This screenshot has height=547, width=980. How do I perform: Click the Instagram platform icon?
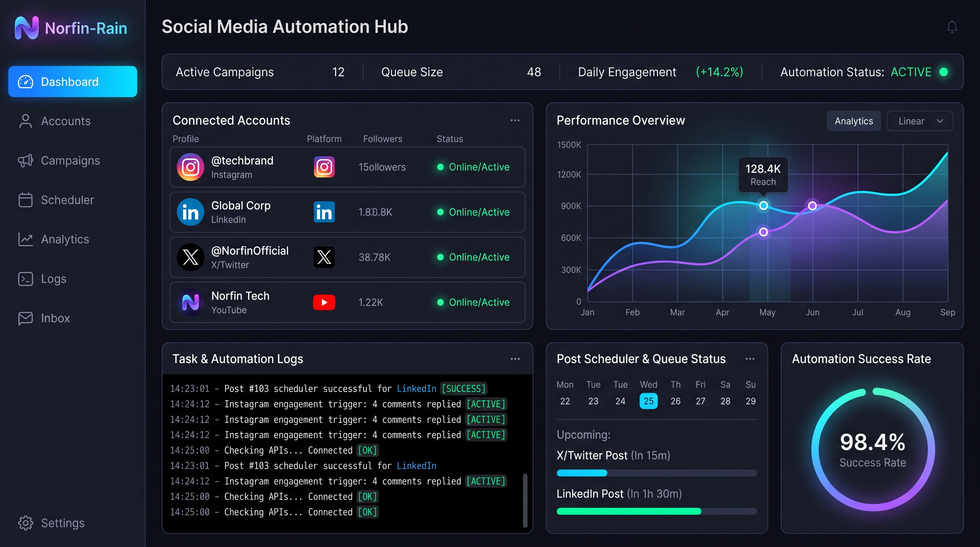[324, 167]
